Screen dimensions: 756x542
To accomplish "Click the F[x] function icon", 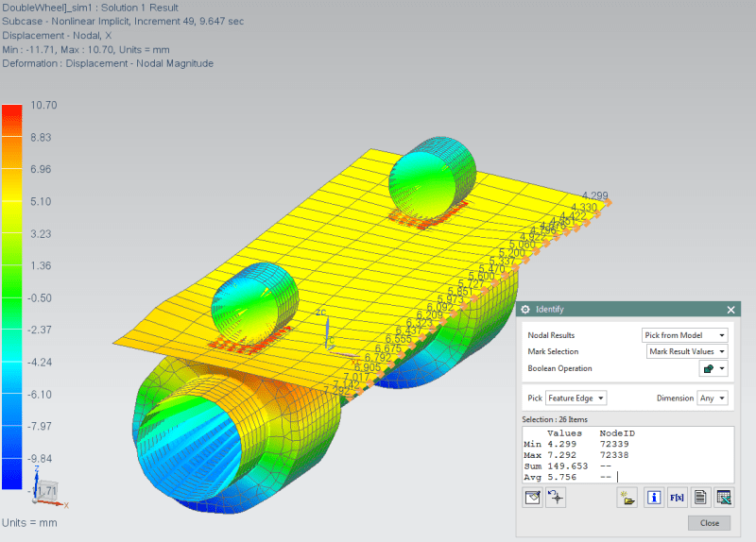I will coord(677,498).
